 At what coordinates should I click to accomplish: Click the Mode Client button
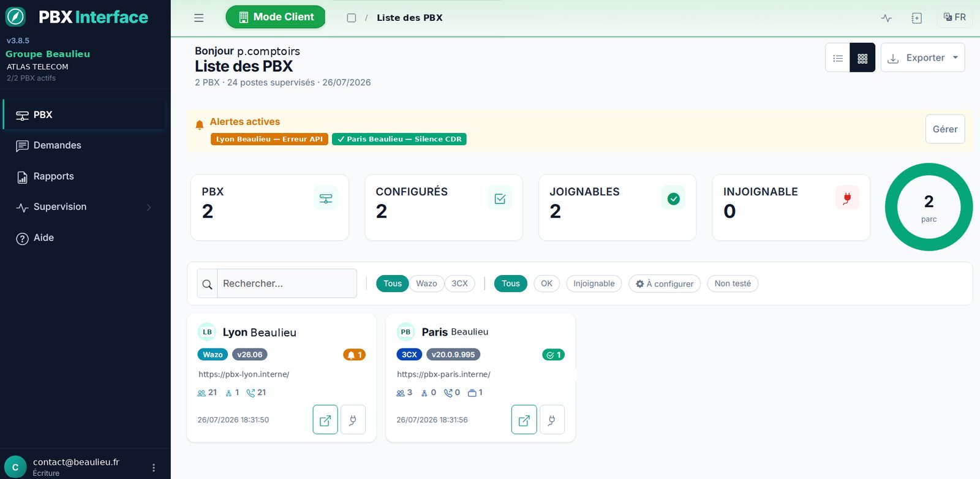pyautogui.click(x=276, y=17)
